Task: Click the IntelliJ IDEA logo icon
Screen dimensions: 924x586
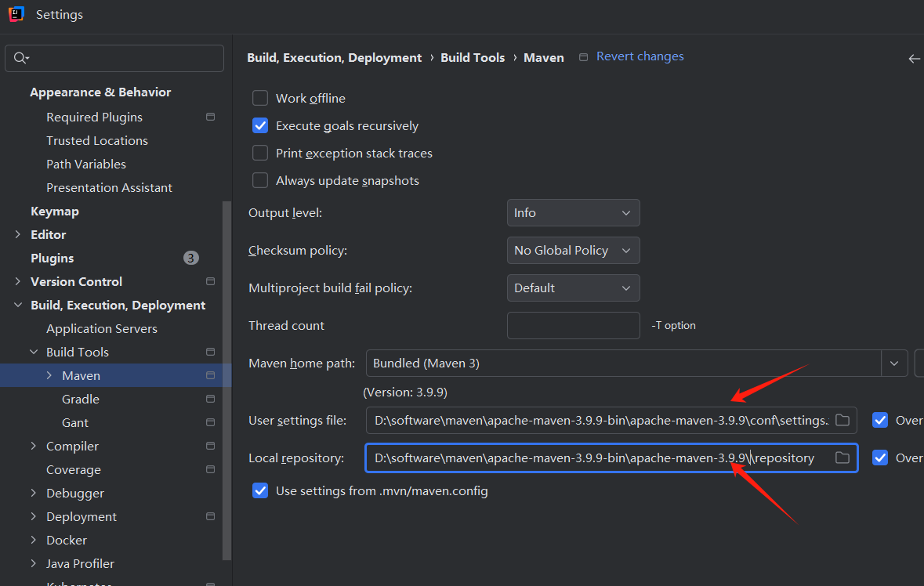Action: 16,14
